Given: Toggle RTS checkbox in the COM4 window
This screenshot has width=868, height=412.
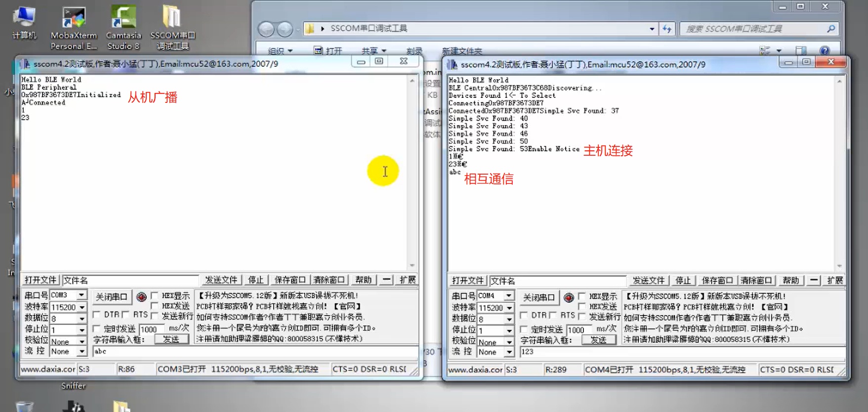Looking at the screenshot, I should (x=553, y=315).
